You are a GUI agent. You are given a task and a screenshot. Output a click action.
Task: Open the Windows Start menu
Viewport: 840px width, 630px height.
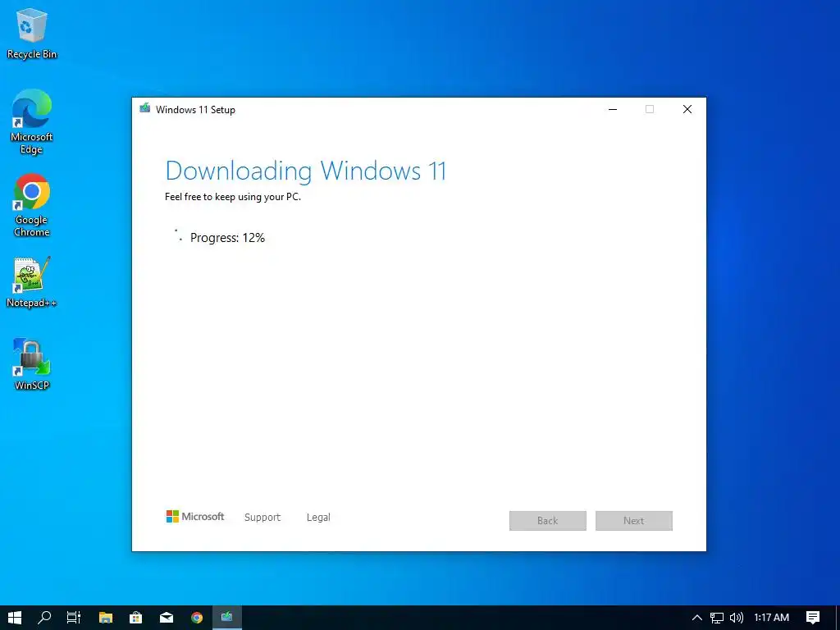pyautogui.click(x=15, y=618)
